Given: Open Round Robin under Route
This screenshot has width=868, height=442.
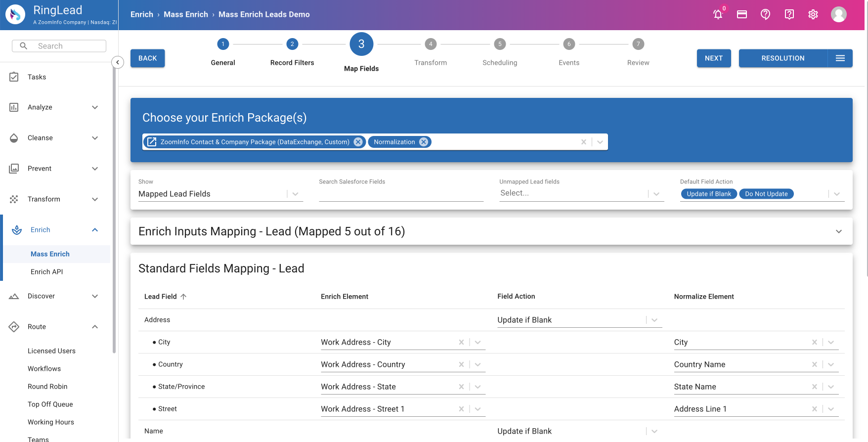Looking at the screenshot, I should (x=47, y=387).
